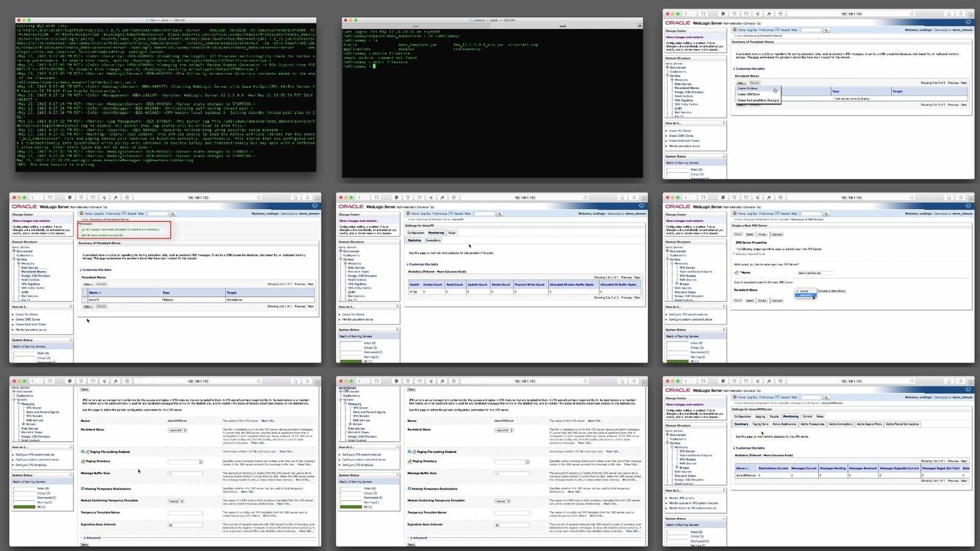Viewport: 980px width, 551px height.
Task: Click search magnifier in Settings for demoJMSServer window
Action: point(826,398)
